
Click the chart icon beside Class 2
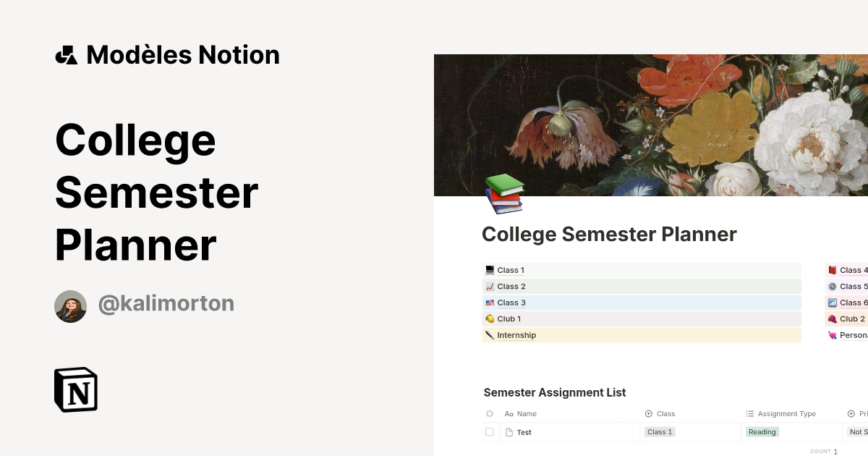tap(490, 286)
